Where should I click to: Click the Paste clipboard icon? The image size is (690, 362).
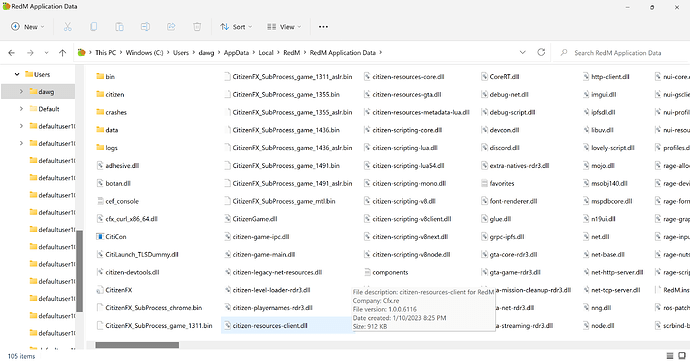[x=119, y=27]
